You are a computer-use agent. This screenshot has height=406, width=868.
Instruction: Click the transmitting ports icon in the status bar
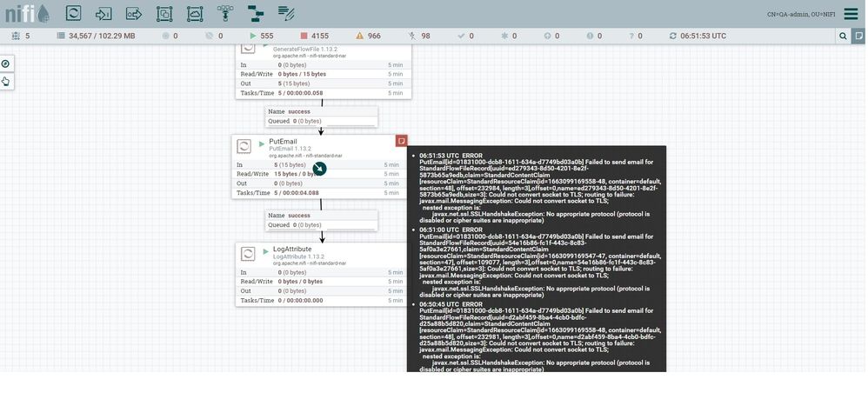pos(165,36)
